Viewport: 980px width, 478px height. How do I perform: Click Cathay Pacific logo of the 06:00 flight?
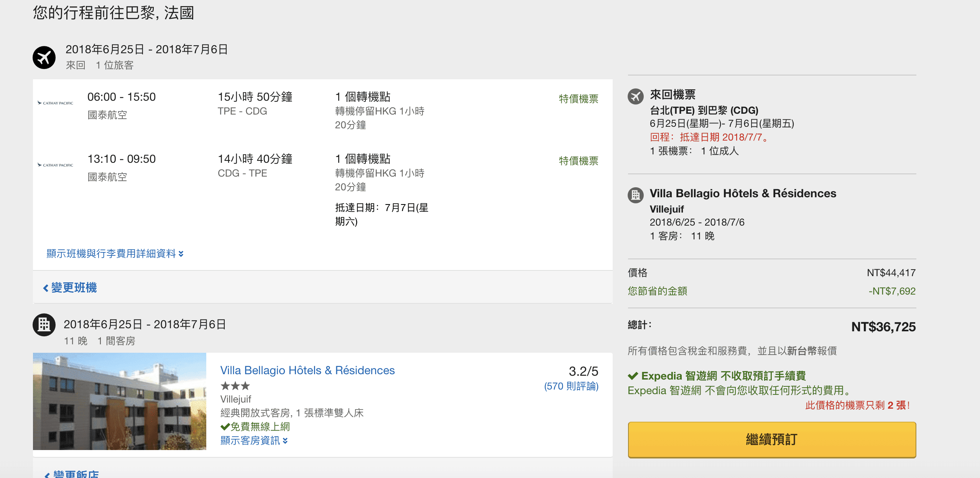pos(55,103)
